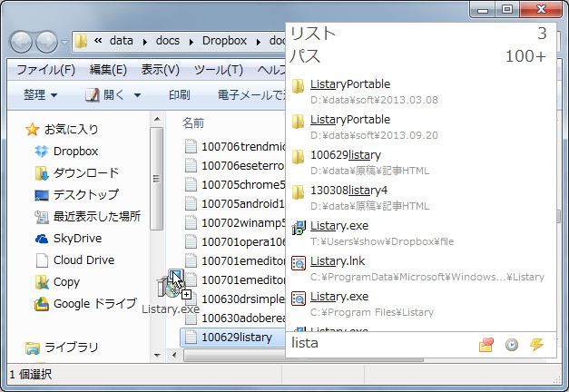Select file 100706eseterro in the list
The image size is (569, 392).
coord(235,165)
